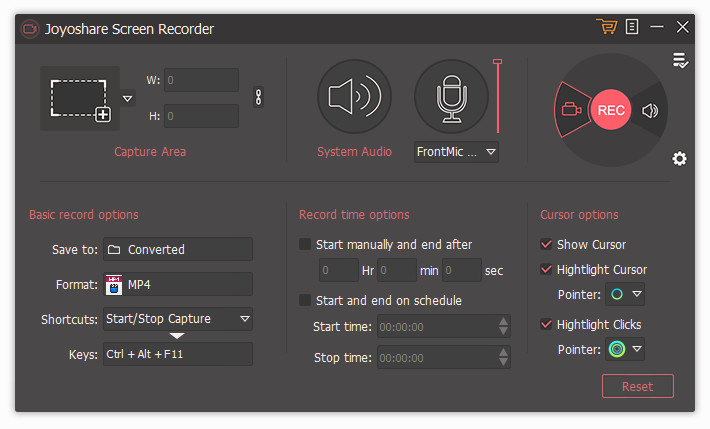Close the Joyoshare Screen Recorder window
The width and height of the screenshot is (710, 429).
(x=682, y=27)
